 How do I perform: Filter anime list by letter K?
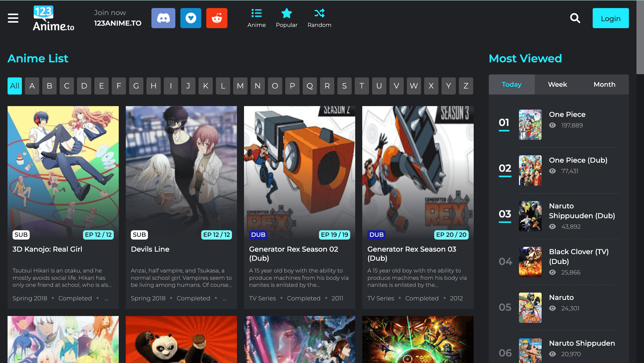coord(206,86)
